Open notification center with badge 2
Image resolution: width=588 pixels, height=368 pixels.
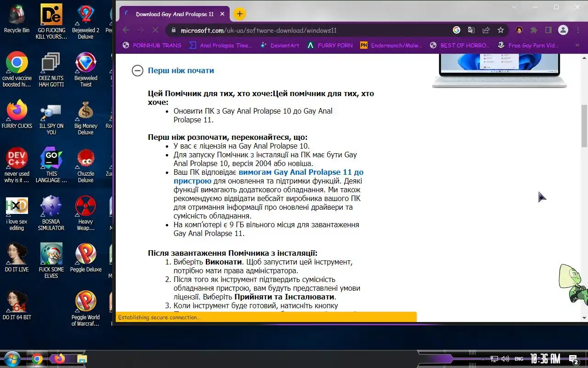(x=573, y=359)
